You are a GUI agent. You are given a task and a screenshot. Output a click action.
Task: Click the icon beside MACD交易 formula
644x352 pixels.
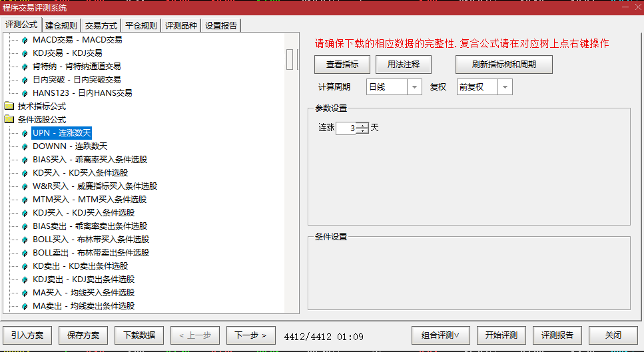pos(25,40)
